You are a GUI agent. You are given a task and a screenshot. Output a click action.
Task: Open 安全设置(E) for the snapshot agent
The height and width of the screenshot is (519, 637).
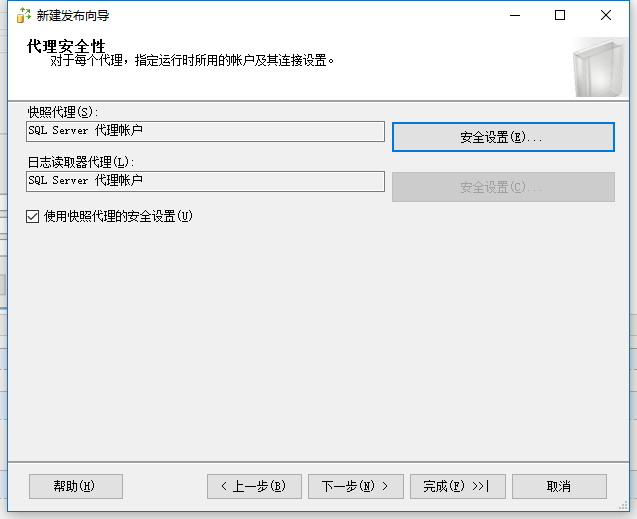coord(502,138)
